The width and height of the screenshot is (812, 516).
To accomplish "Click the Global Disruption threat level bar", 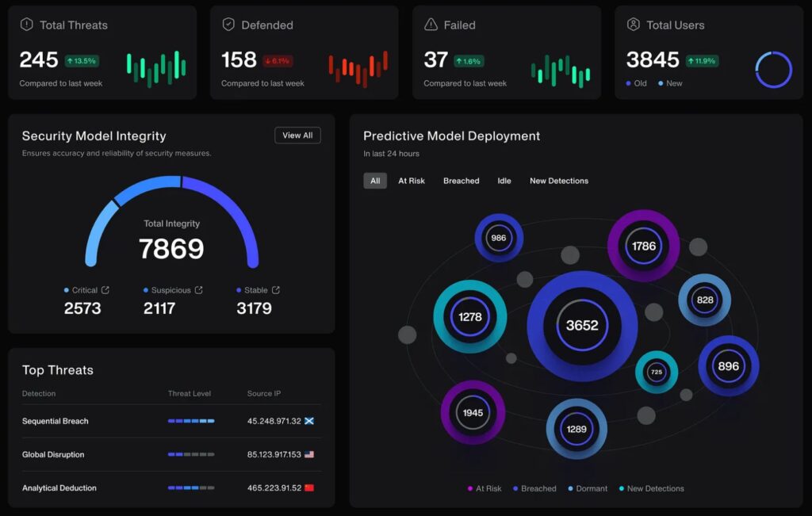I will 191,454.
